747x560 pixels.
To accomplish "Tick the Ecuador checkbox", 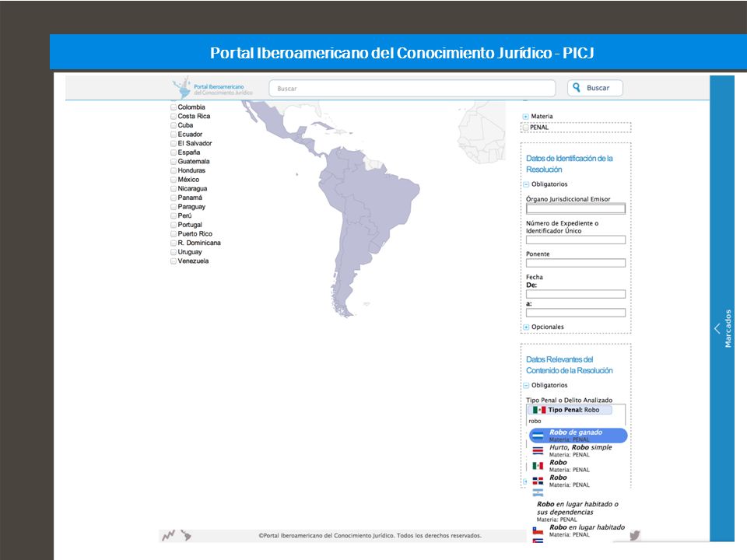I will 174,135.
